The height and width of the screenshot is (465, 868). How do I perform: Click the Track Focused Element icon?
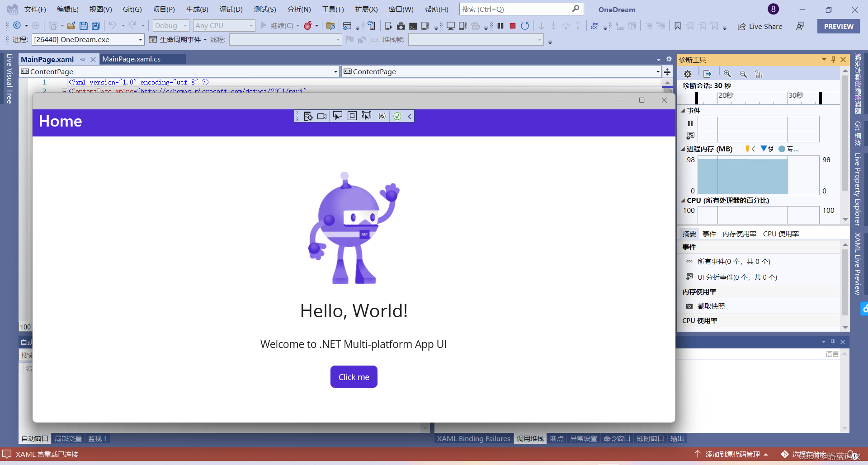click(367, 116)
